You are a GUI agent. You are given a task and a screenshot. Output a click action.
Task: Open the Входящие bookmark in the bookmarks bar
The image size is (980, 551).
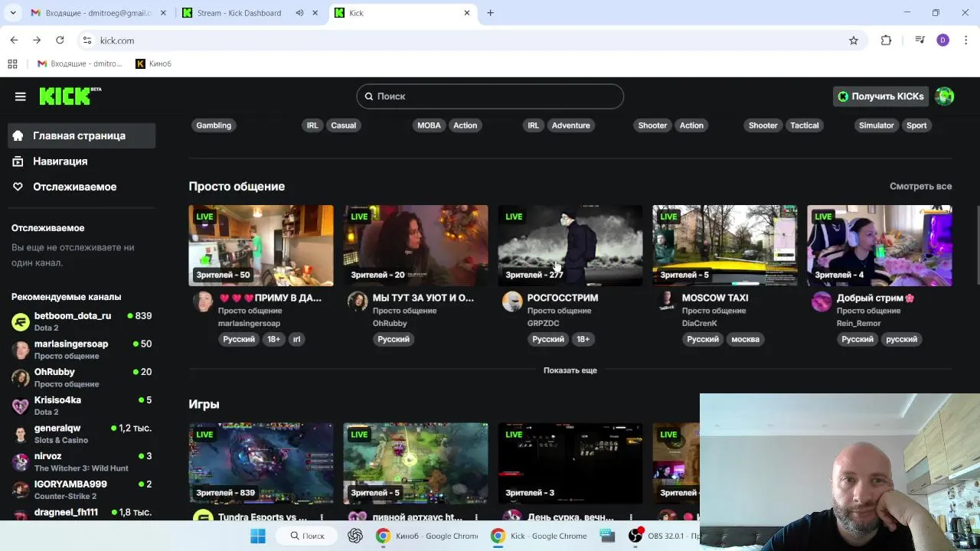(x=80, y=64)
